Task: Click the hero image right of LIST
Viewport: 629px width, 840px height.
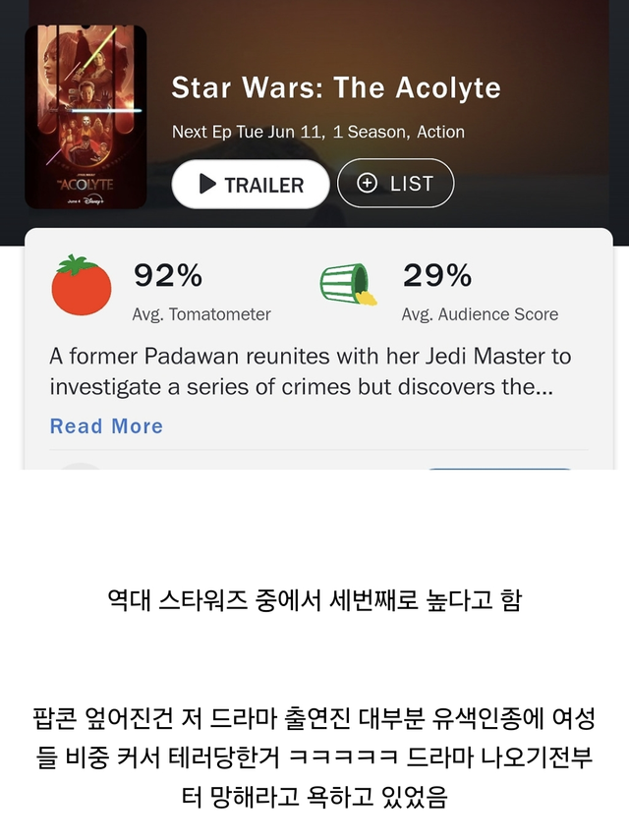Action: [x=531, y=183]
